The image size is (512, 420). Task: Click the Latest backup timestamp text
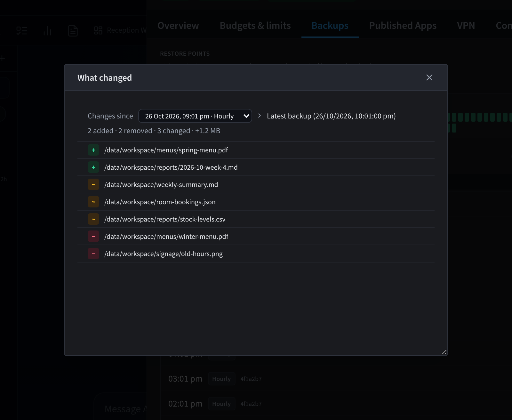click(x=331, y=116)
